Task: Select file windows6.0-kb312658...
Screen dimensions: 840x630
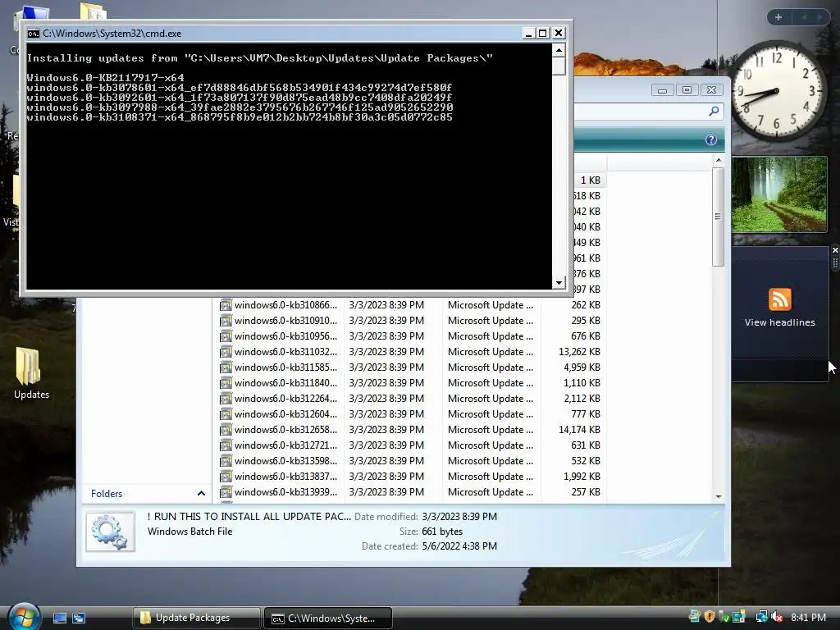Action: click(285, 429)
